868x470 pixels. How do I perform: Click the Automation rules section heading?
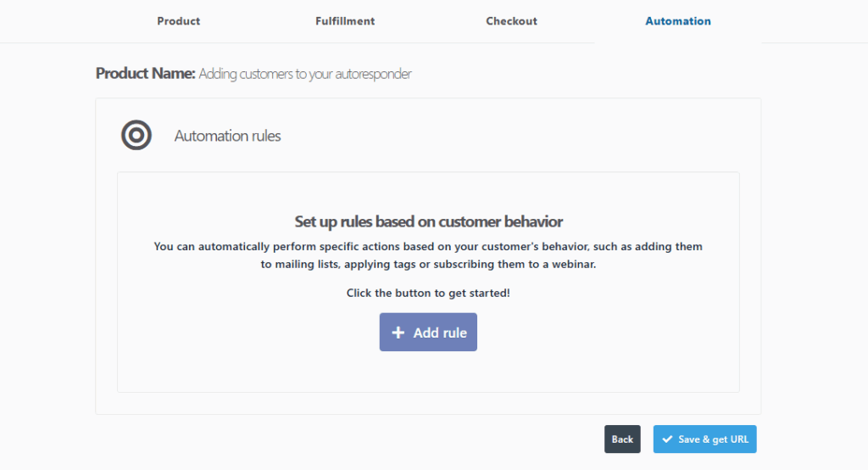227,136
